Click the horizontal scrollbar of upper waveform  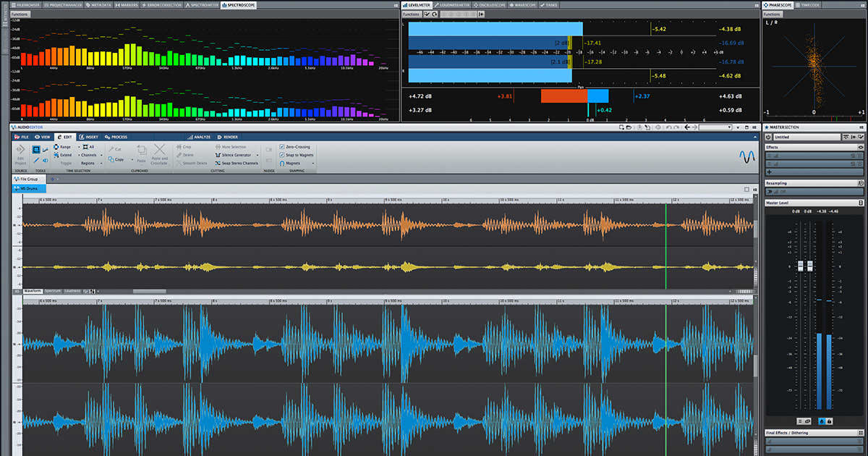150,291
